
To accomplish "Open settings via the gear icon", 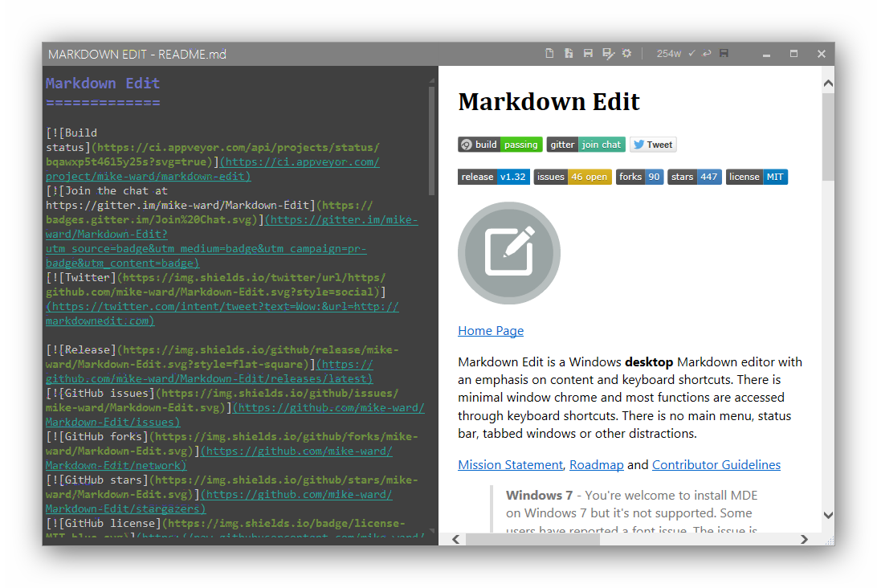I will (x=627, y=53).
